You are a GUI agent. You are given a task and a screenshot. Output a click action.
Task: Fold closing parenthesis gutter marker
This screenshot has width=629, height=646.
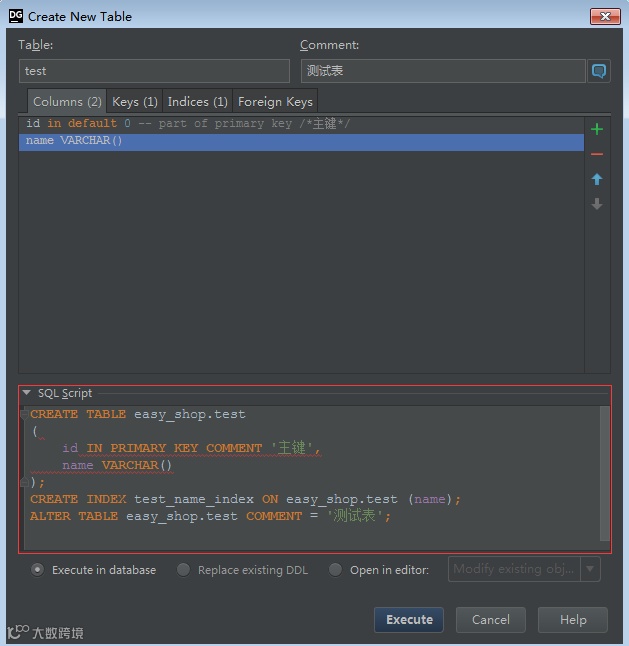pos(24,482)
